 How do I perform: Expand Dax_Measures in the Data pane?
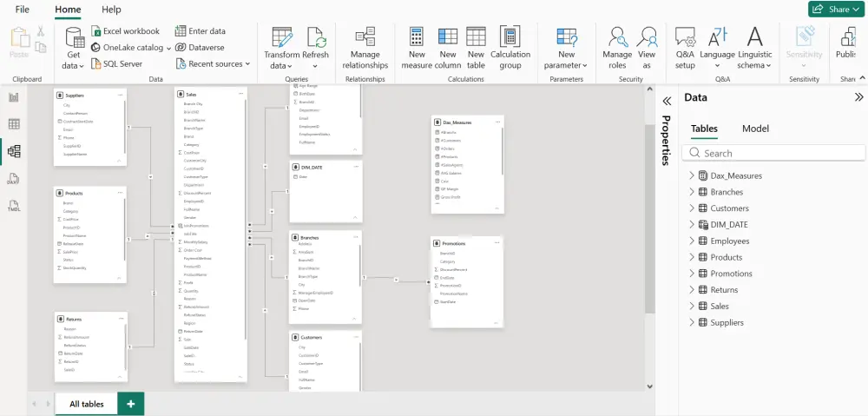click(x=692, y=175)
